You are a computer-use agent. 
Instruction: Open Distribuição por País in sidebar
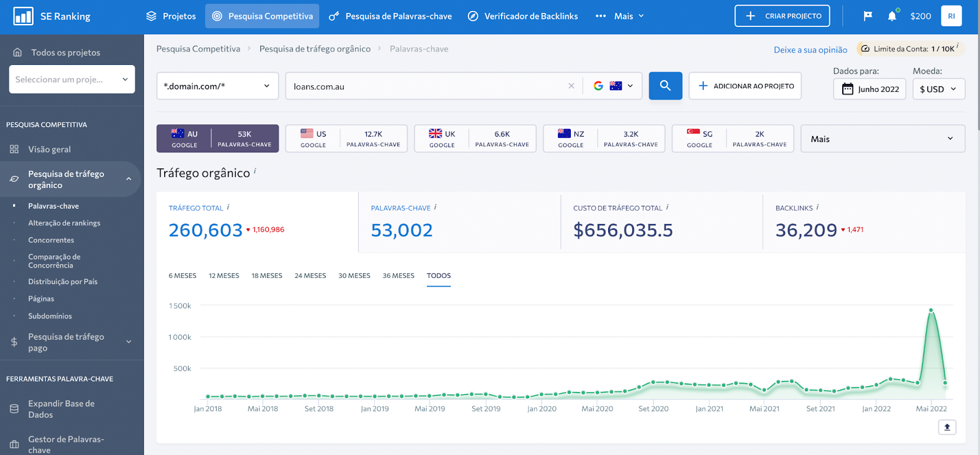coord(62,282)
